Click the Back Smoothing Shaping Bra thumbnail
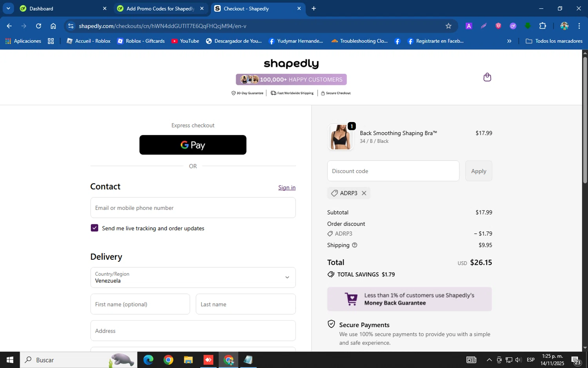 tap(340, 137)
